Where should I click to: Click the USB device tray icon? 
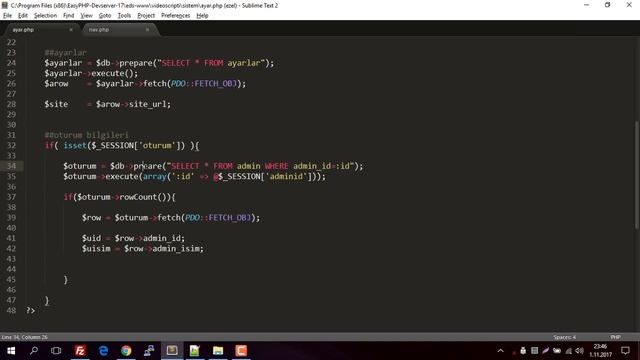(523, 351)
